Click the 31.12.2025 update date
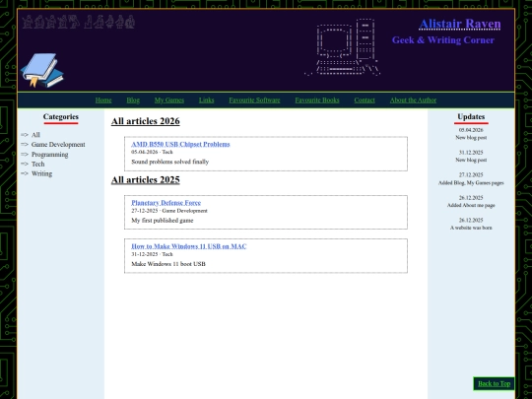The image size is (532, 399). tap(471, 153)
